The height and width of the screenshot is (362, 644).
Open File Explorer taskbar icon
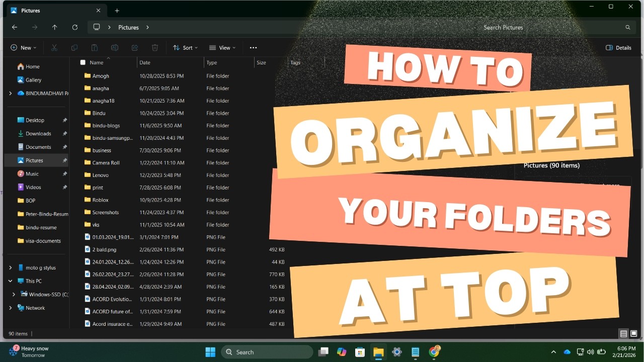click(378, 352)
